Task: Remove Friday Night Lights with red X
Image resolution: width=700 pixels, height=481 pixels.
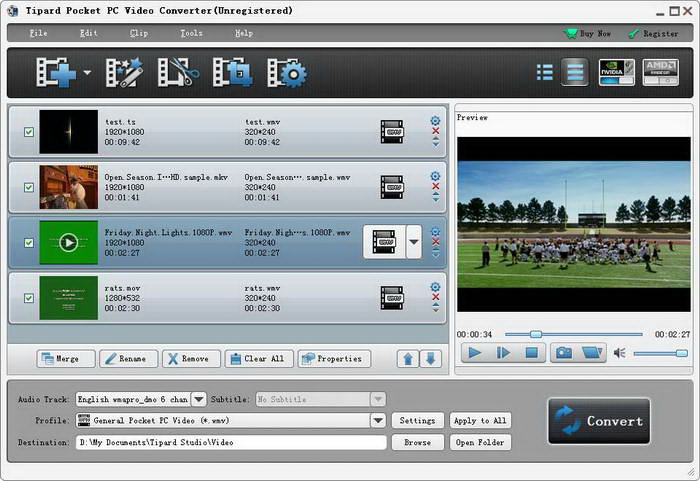Action: [x=436, y=242]
